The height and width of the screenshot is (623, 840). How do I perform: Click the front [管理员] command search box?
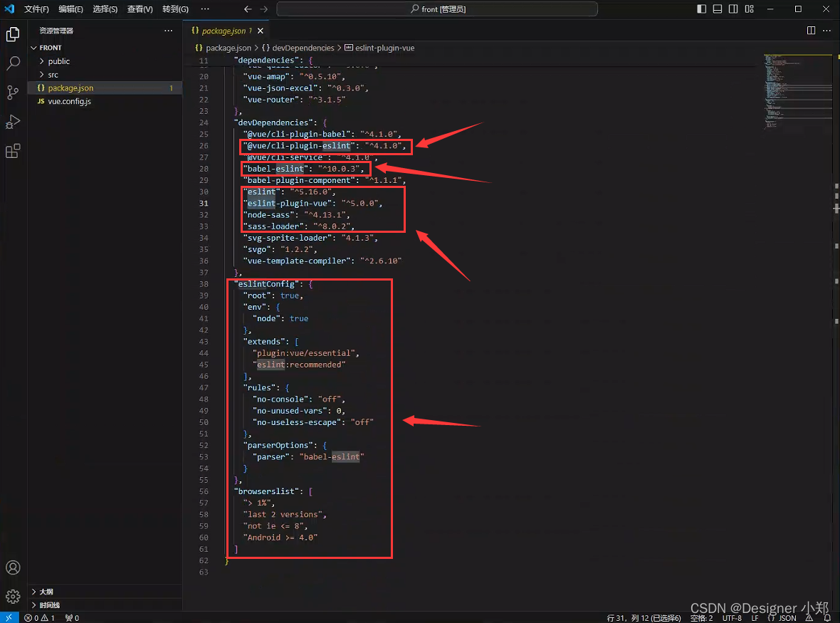click(437, 9)
